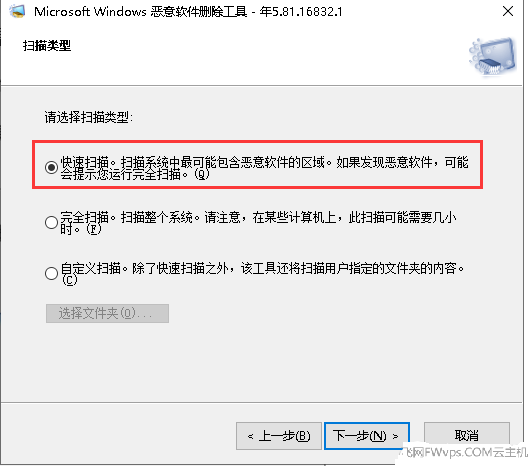
Task: Click the 下一步(N) next button
Action: coord(367,436)
